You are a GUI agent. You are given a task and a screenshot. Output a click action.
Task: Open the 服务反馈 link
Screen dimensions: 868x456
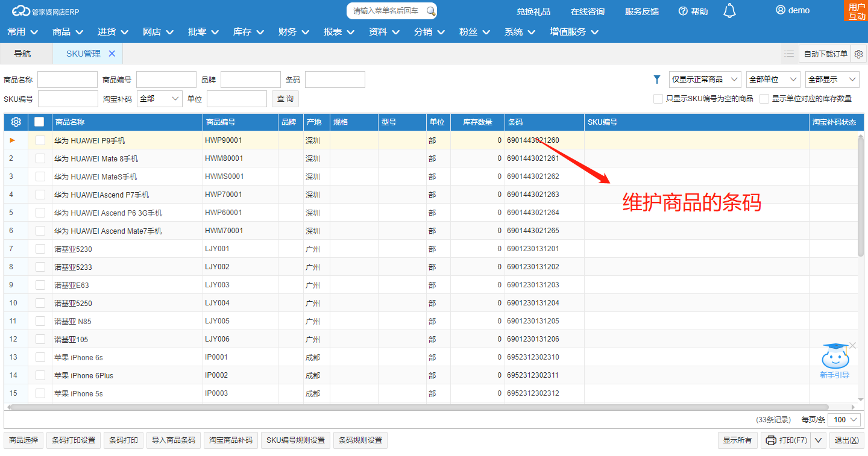642,11
